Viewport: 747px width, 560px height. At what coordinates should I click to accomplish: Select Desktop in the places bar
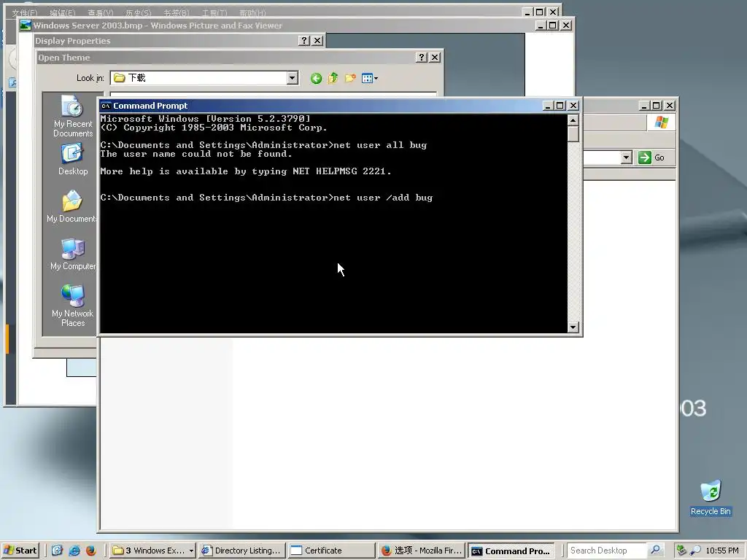72,160
